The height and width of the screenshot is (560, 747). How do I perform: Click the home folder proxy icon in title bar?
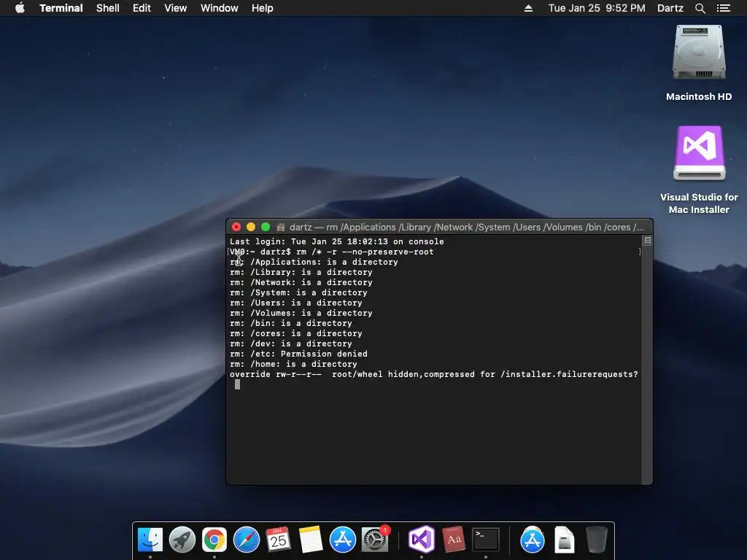[281, 227]
